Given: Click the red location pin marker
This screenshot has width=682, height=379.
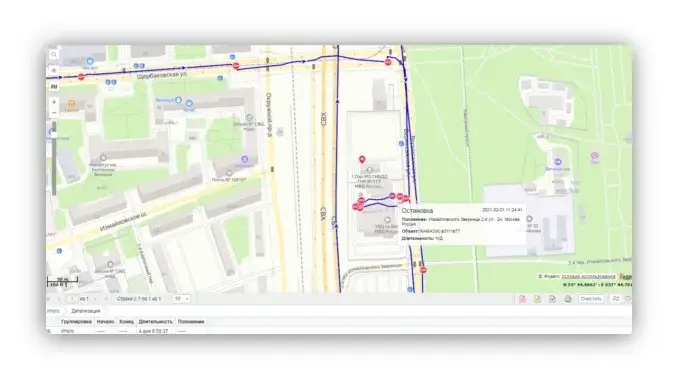Looking at the screenshot, I should (x=362, y=160).
